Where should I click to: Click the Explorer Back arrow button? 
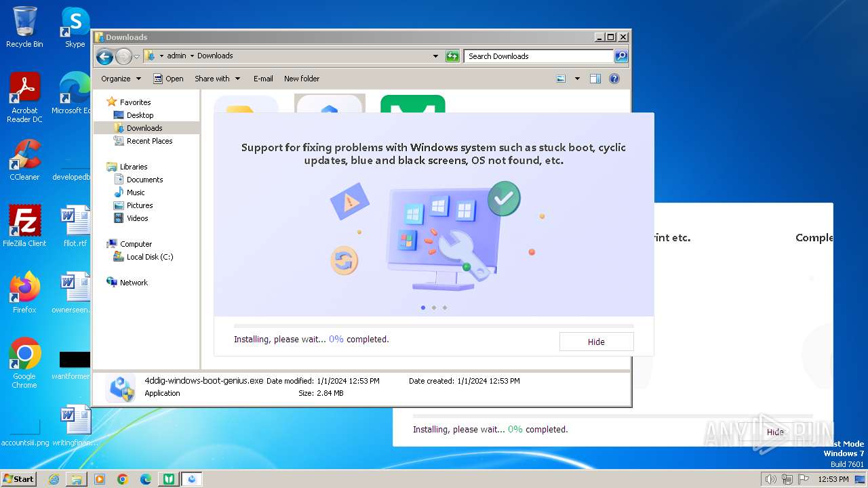coord(104,56)
